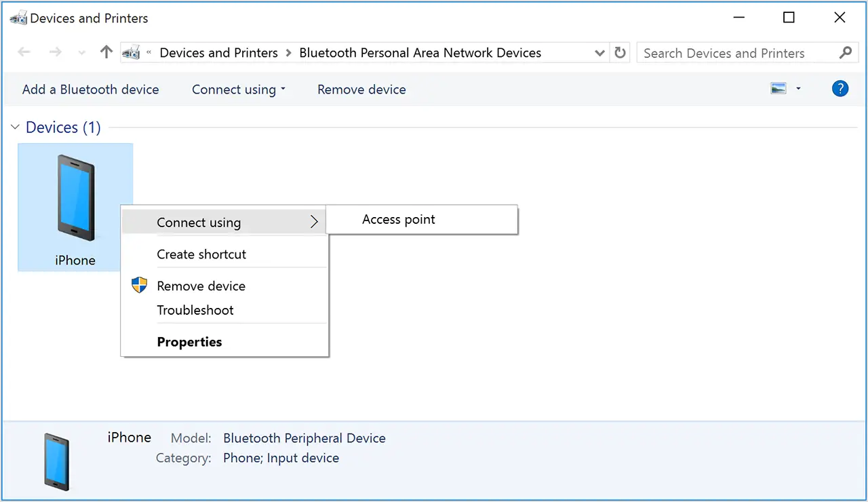The width and height of the screenshot is (868, 502).
Task: Click the search magnifier icon
Action: point(845,52)
